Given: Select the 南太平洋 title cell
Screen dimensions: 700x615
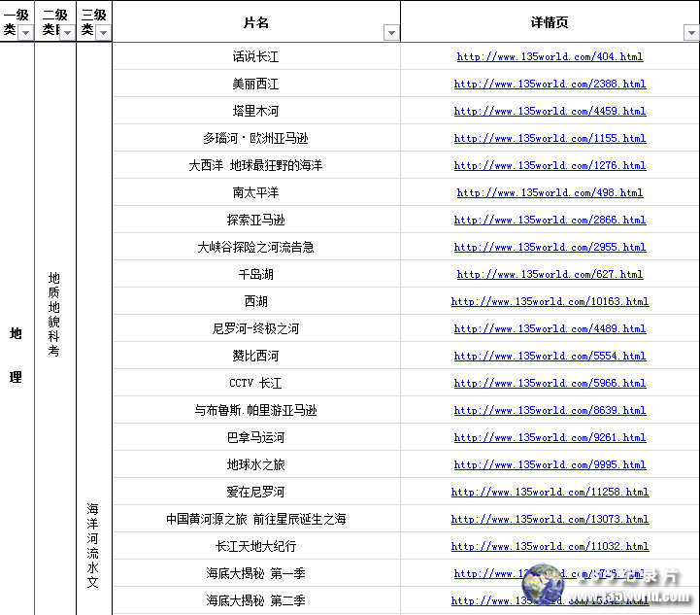Looking at the screenshot, I should point(256,193).
